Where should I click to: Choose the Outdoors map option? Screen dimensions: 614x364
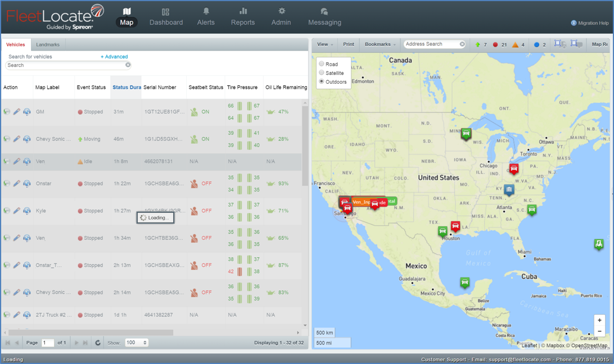[322, 82]
